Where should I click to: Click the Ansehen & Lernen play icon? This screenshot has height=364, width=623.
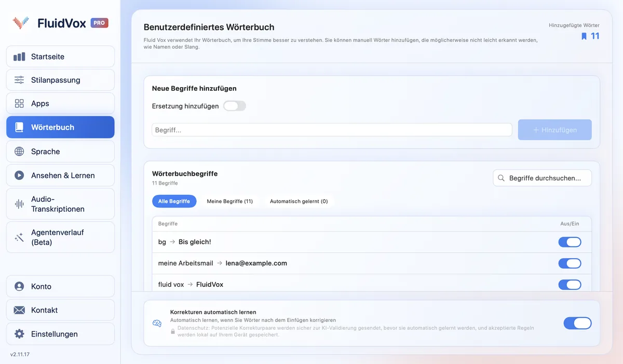pos(19,175)
